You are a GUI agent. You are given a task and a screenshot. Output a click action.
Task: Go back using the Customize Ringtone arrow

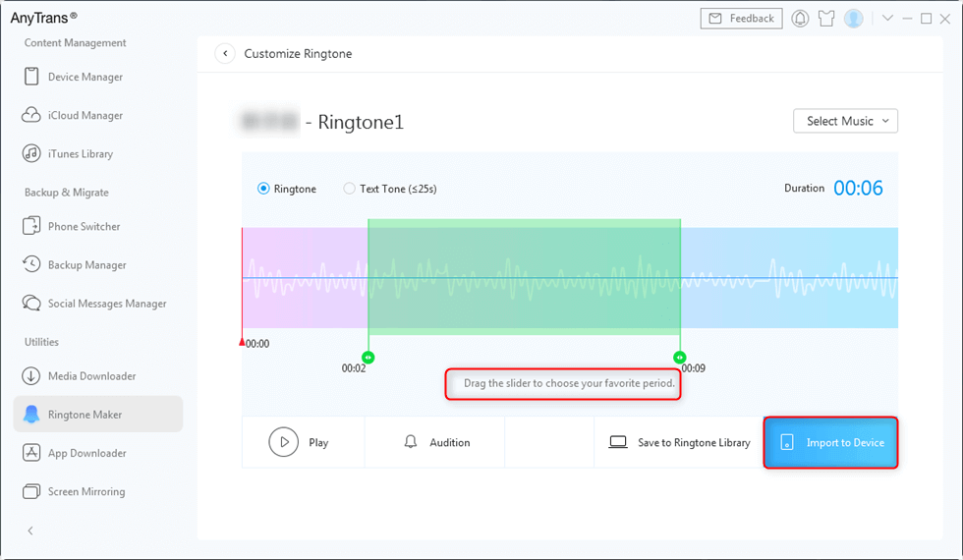(x=225, y=54)
